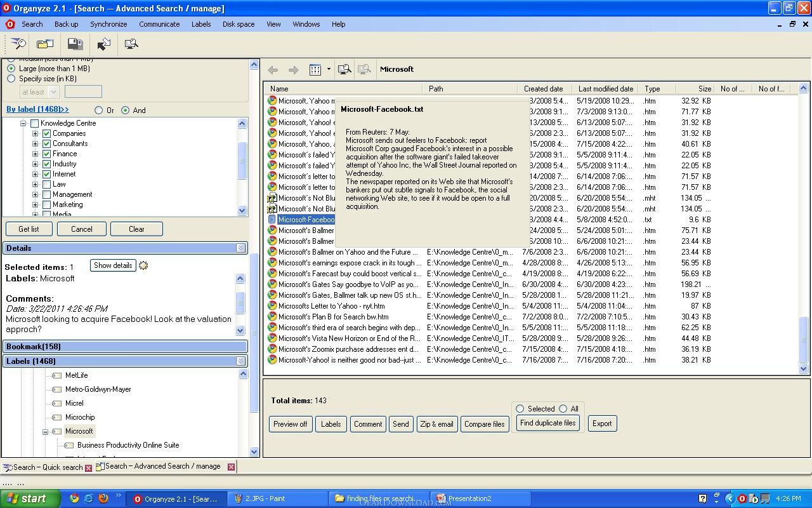Click the computer search icon in main toolbar
The height and width of the screenshot is (508, 812).
pyautogui.click(x=131, y=44)
